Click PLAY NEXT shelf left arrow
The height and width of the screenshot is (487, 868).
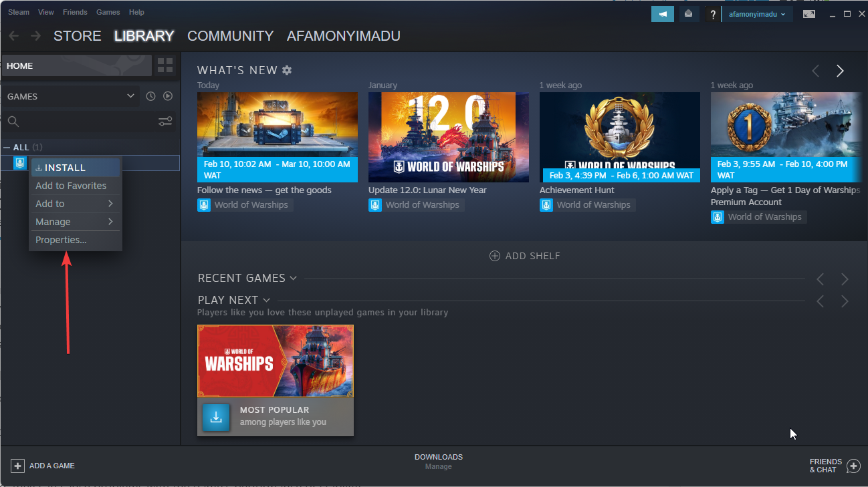(x=821, y=301)
